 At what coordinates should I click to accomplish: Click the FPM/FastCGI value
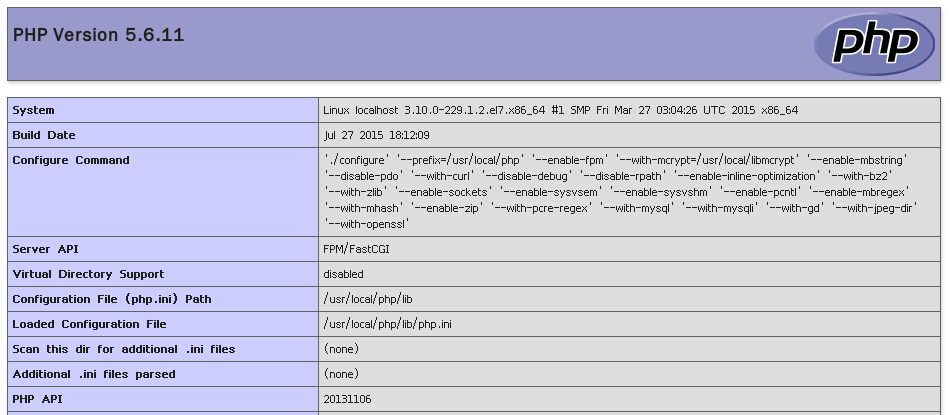click(x=356, y=249)
